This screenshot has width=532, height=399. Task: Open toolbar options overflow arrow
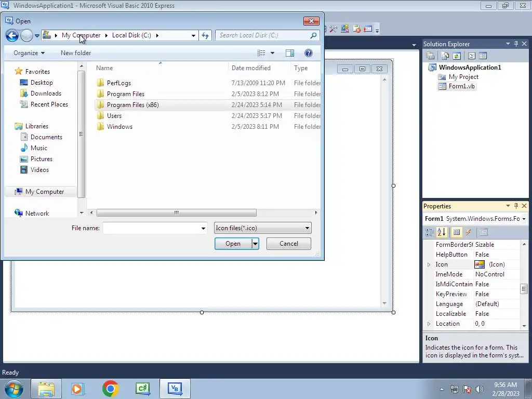(x=377, y=31)
